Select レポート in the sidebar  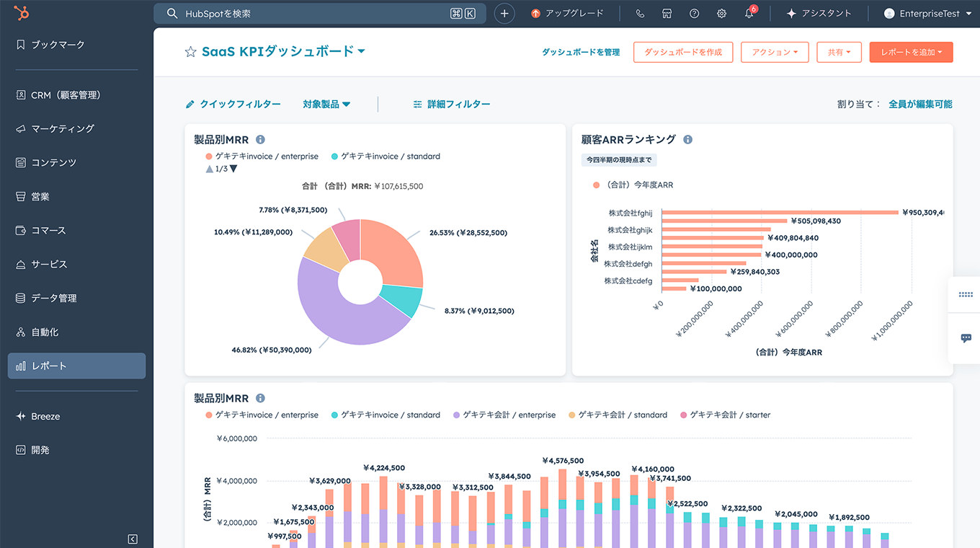click(x=49, y=366)
